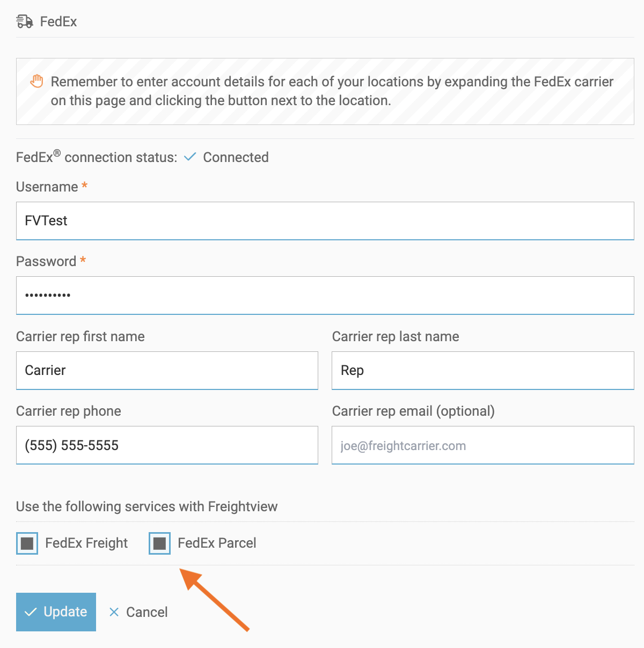644x648 pixels.
Task: Click the Connected status text
Action: coord(236,157)
